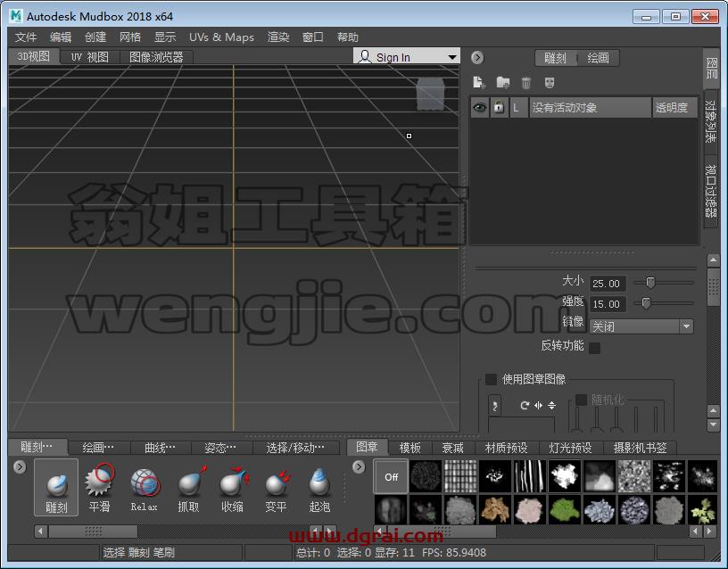728x569 pixels.
Task: Open the 镜像 dropdown set to 关闭
Action: pos(641,326)
